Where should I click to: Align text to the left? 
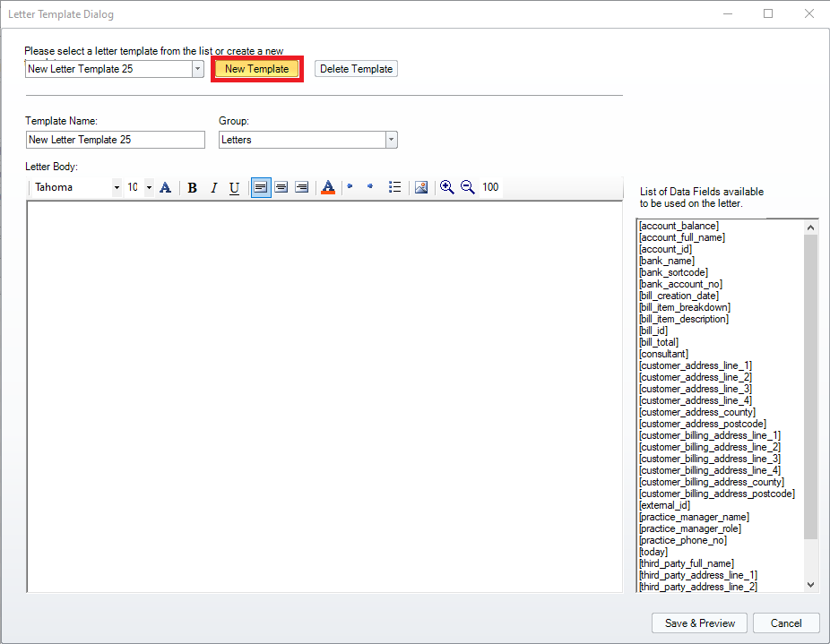(x=261, y=187)
